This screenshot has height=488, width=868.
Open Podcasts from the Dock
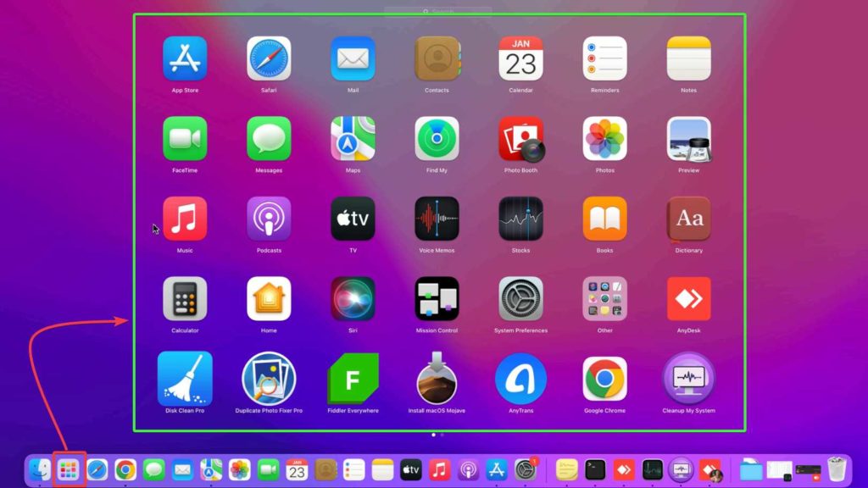(x=468, y=470)
